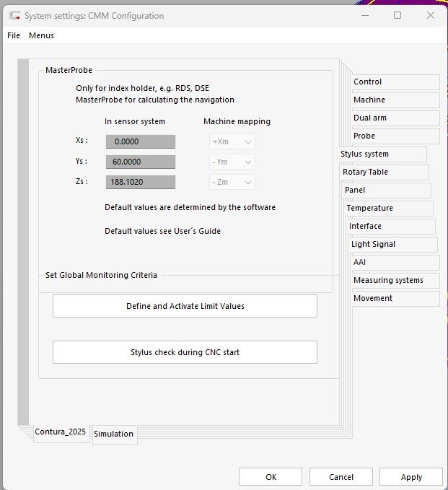Click the Apply button

tap(411, 477)
